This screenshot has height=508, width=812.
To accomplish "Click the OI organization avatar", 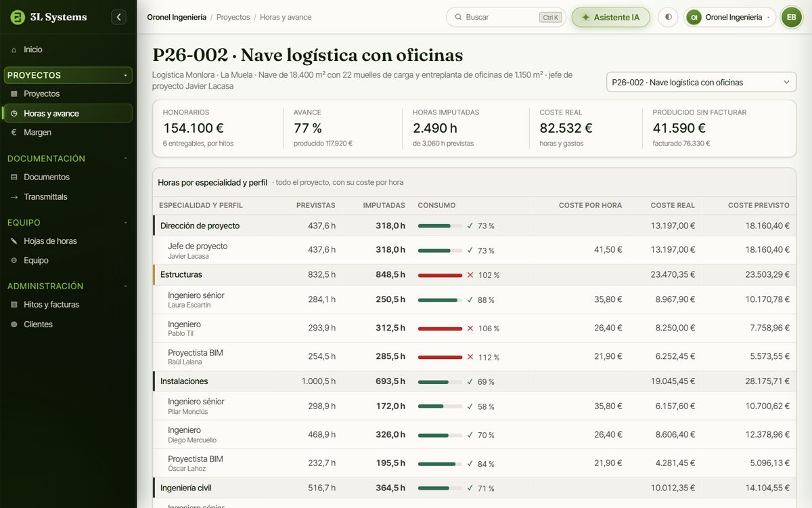I will [x=694, y=17].
